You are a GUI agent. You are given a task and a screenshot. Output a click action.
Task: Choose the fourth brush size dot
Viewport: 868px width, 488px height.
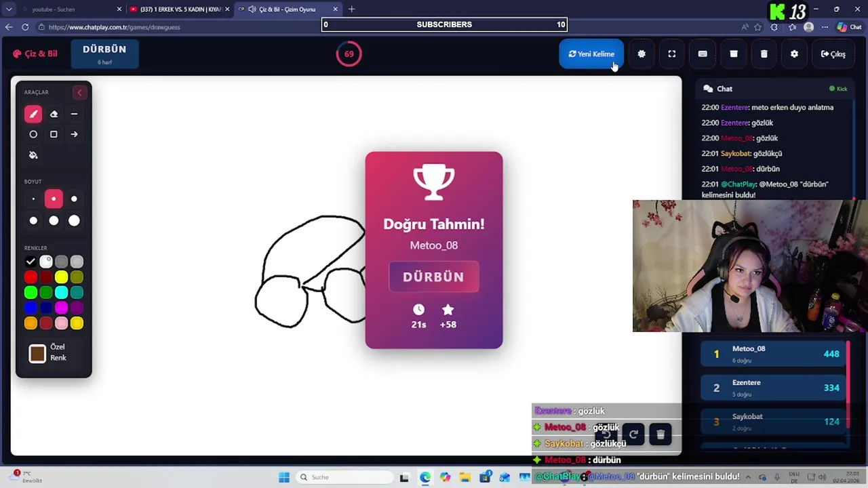[33, 220]
